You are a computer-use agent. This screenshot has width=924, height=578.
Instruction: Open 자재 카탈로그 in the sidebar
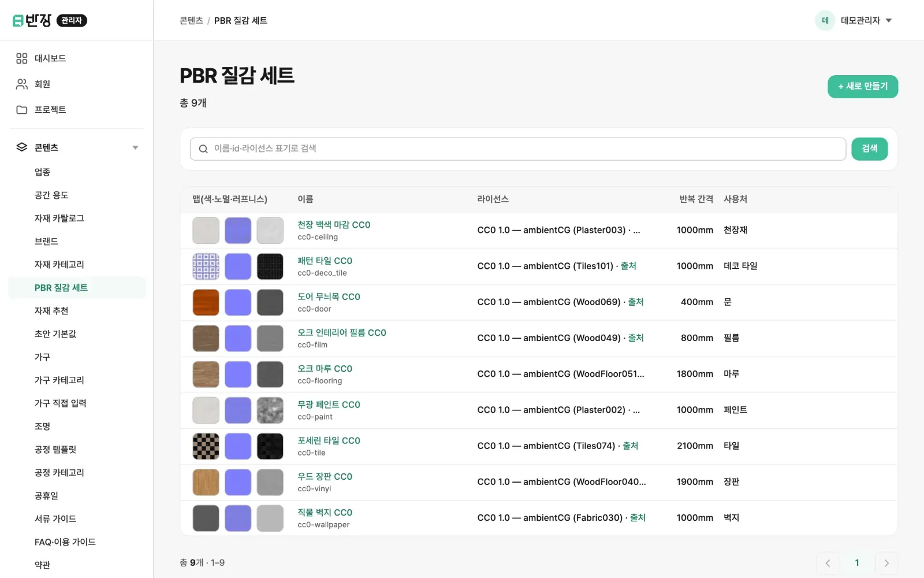point(77,218)
